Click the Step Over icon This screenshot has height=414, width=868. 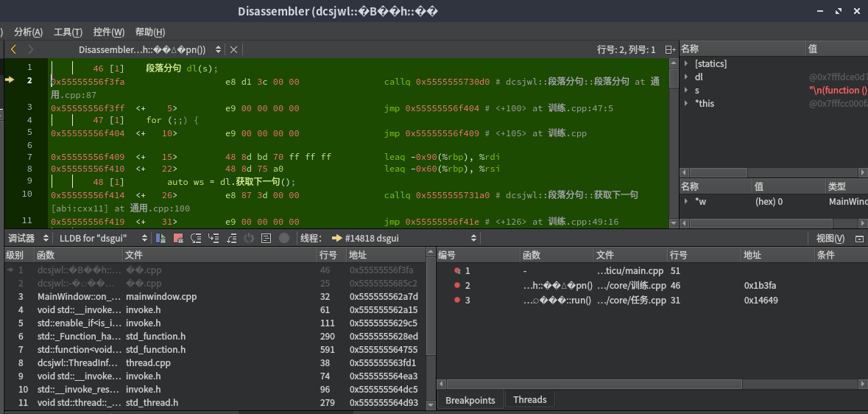click(196, 239)
